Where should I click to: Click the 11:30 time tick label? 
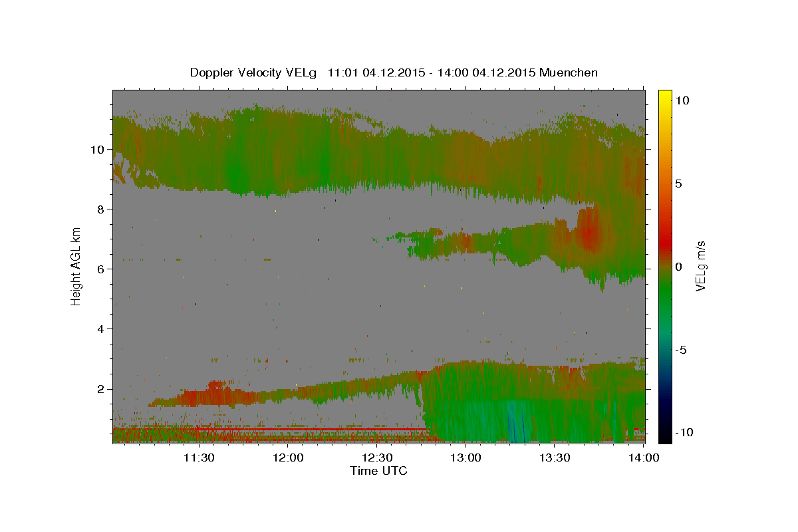pos(198,458)
